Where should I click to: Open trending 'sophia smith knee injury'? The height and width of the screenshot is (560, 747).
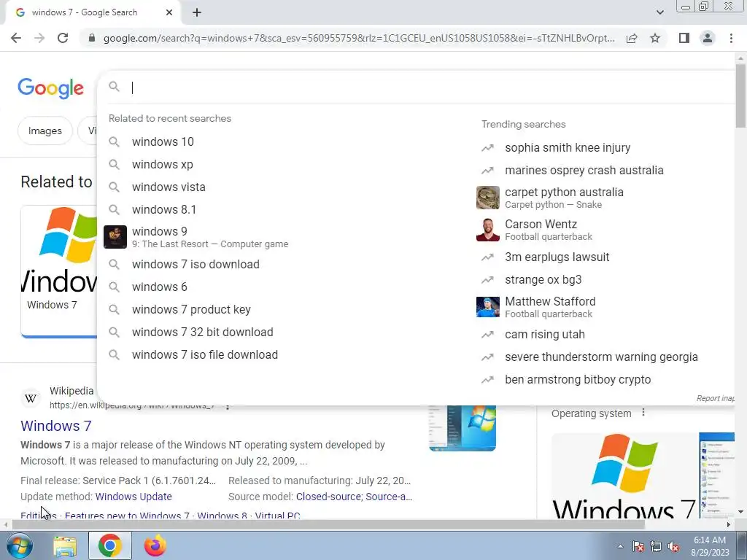(x=568, y=147)
